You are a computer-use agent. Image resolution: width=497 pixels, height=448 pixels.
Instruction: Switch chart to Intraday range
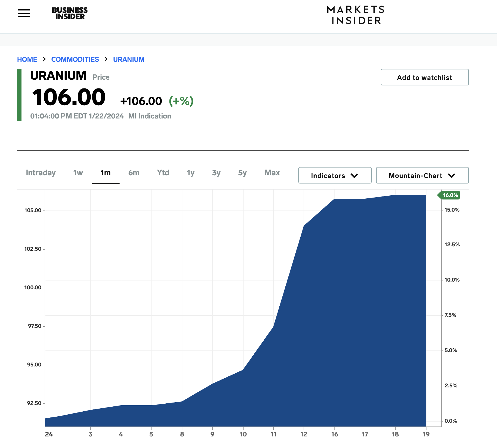pos(41,173)
